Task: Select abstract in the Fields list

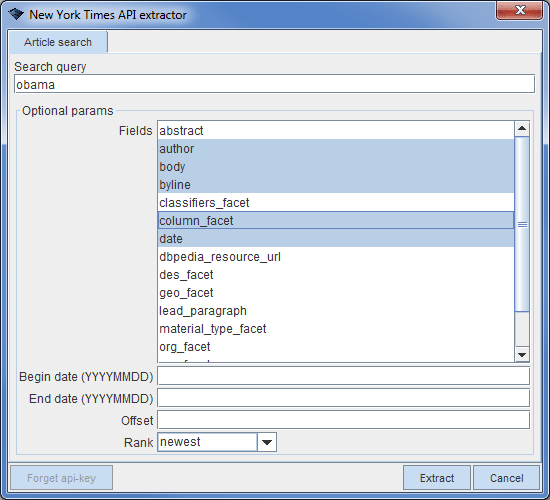Action: point(336,131)
